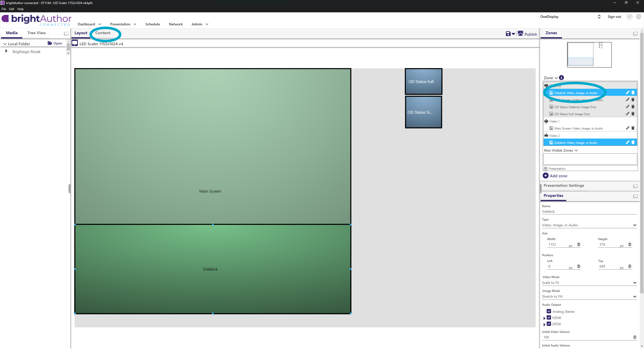Click the Publish icon button
Screen dimensions: 644x350
click(520, 33)
